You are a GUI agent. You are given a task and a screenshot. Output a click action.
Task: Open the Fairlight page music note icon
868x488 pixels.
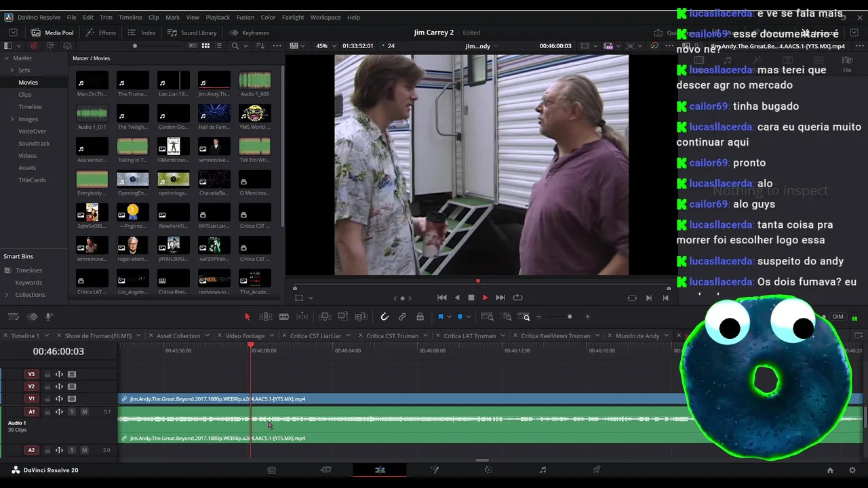(x=542, y=470)
